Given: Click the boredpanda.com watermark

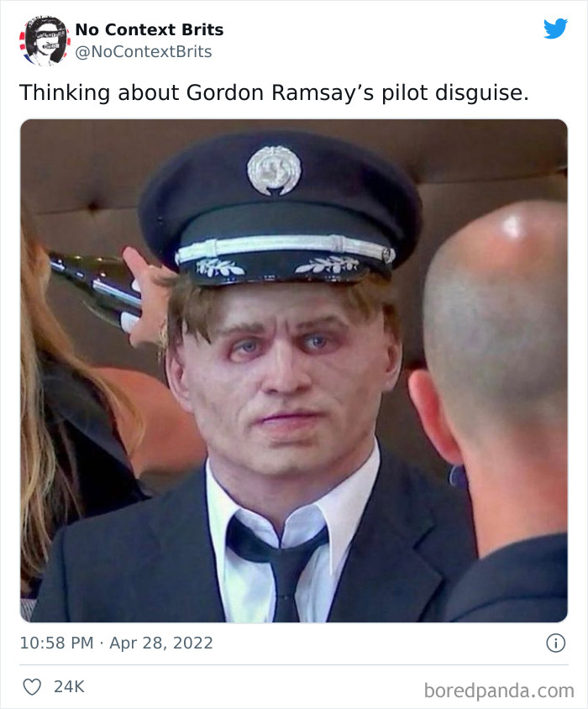Looking at the screenshot, I should [499, 691].
